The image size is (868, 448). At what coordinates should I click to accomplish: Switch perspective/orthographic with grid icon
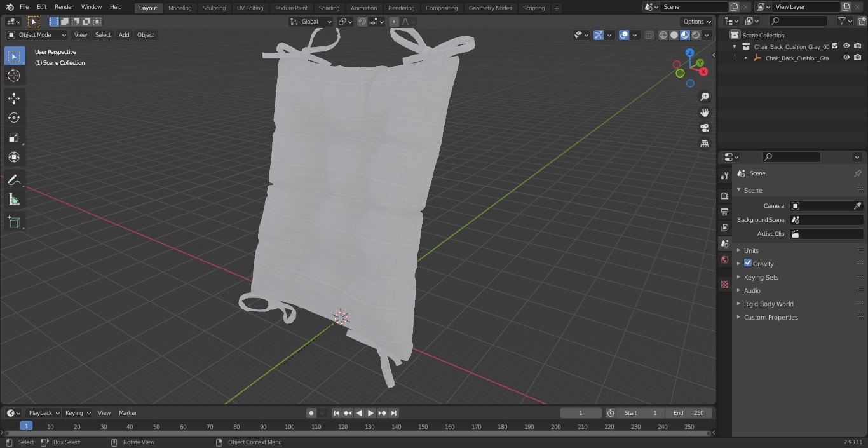[704, 144]
